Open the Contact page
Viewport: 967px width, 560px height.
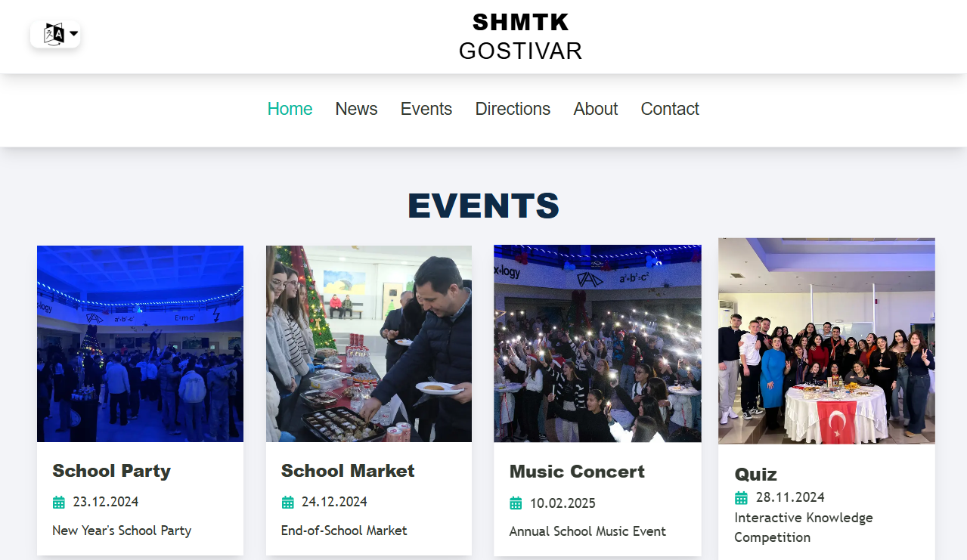(670, 109)
